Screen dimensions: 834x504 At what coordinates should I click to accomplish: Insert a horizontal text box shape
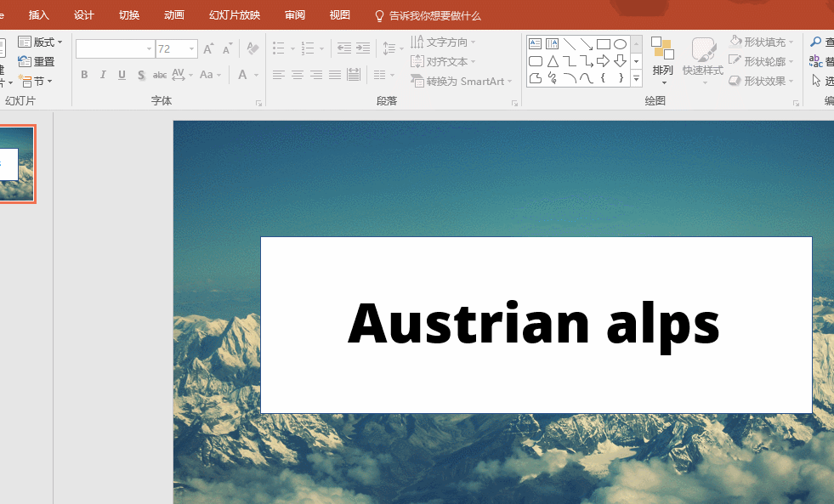tap(536, 44)
